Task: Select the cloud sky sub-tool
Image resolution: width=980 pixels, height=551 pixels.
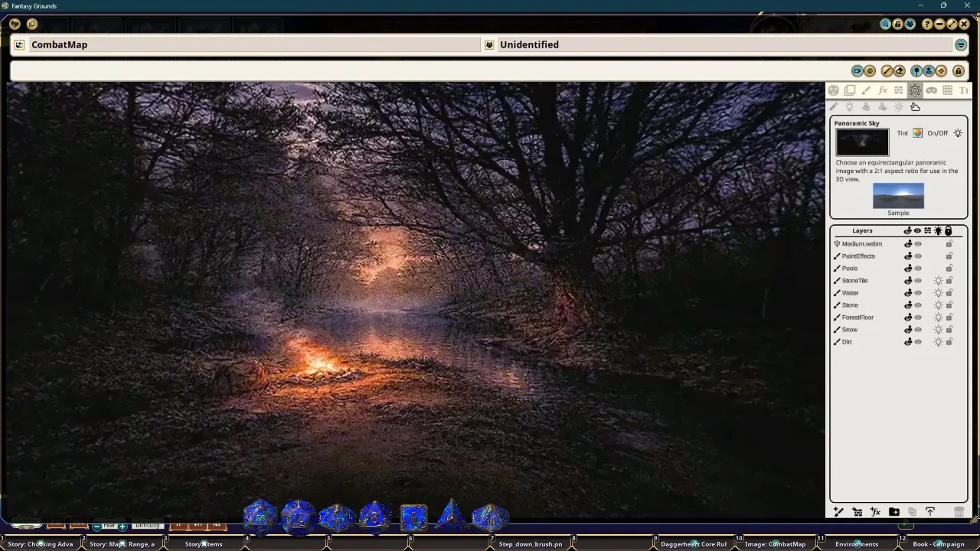Action: click(x=915, y=107)
